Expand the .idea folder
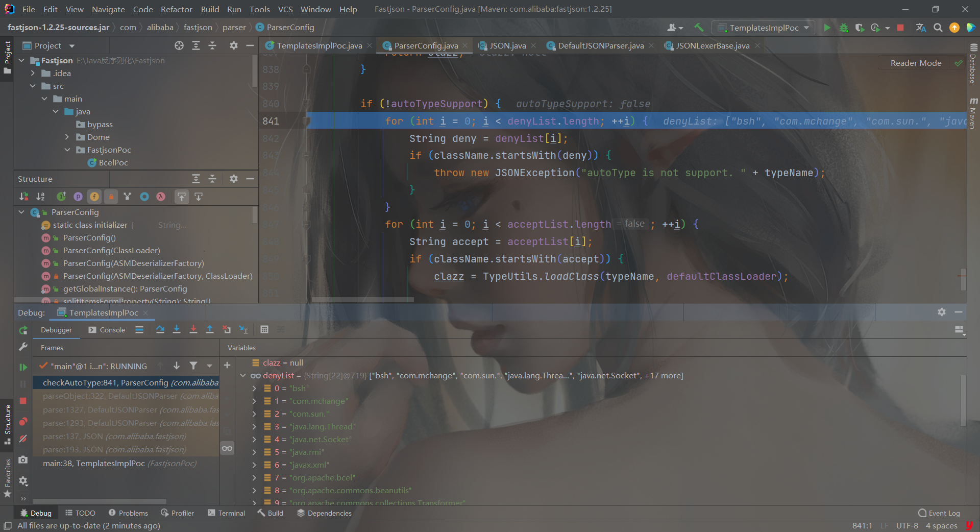This screenshot has height=532, width=980. click(33, 74)
